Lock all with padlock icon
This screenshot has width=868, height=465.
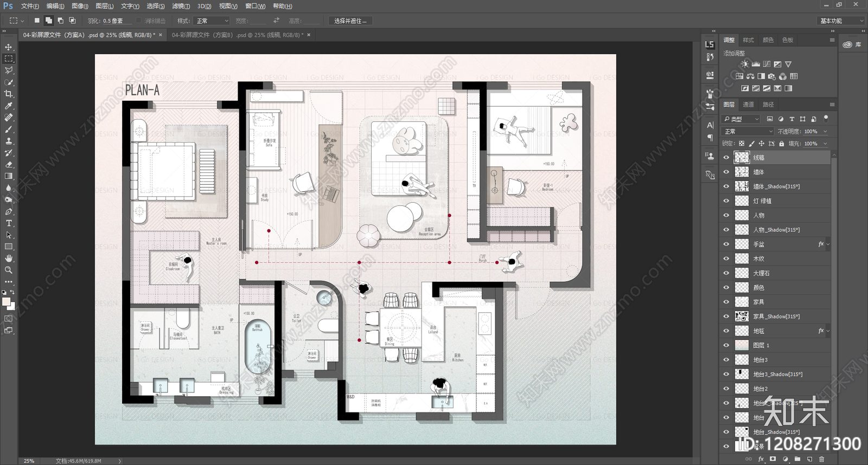(781, 144)
